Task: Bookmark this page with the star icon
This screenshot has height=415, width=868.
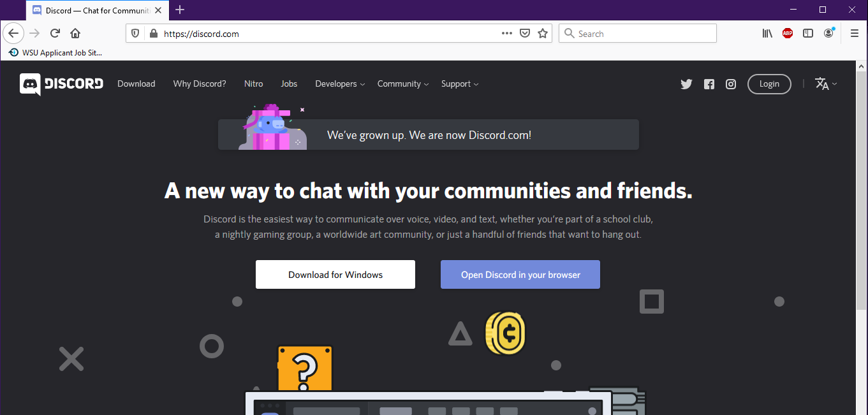Action: pyautogui.click(x=543, y=34)
